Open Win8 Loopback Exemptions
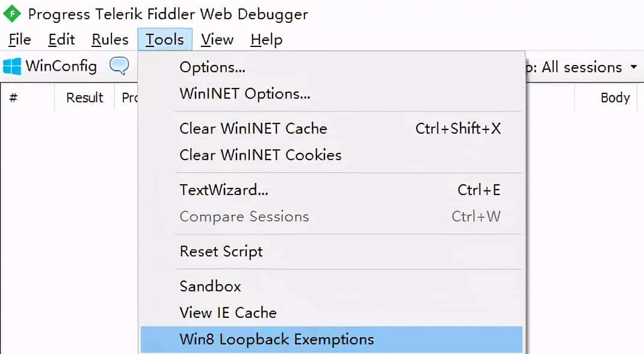This screenshot has width=644, height=354. pos(277,339)
